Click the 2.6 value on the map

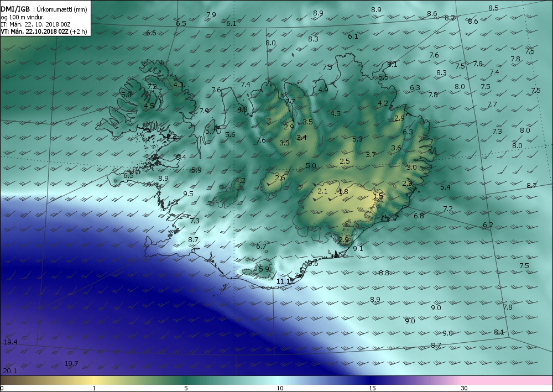click(x=280, y=177)
